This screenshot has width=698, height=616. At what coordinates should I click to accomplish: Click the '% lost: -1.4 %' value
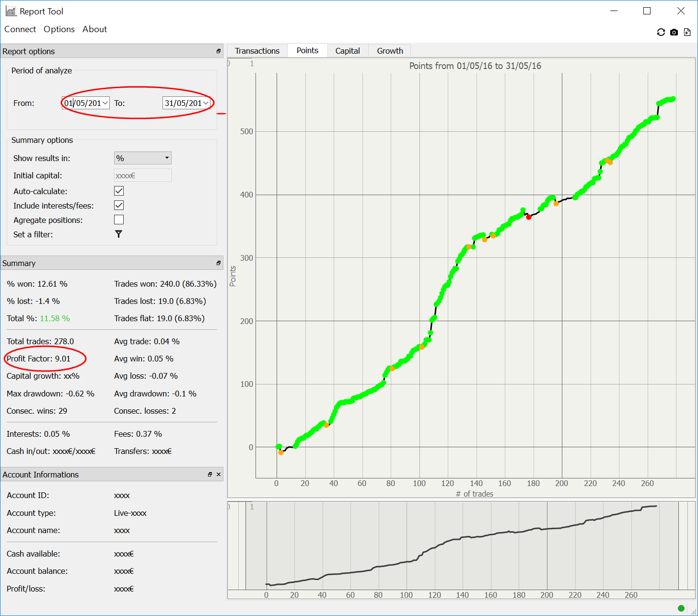(x=33, y=301)
